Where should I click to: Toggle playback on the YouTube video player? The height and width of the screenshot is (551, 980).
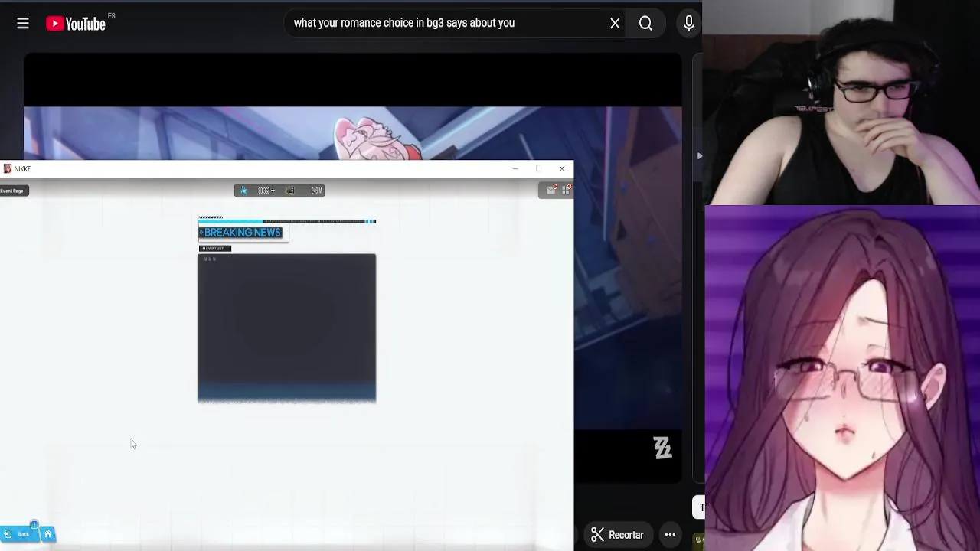(x=627, y=268)
